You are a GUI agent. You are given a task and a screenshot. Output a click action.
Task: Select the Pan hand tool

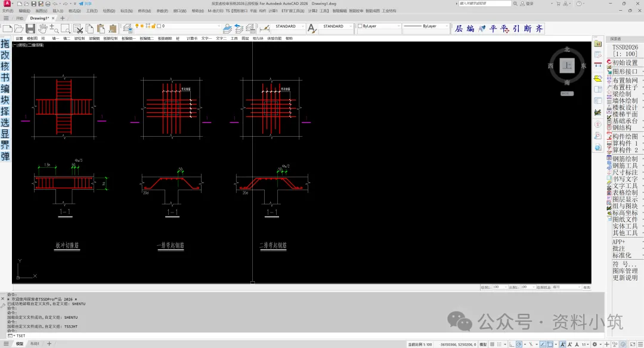coord(42,29)
